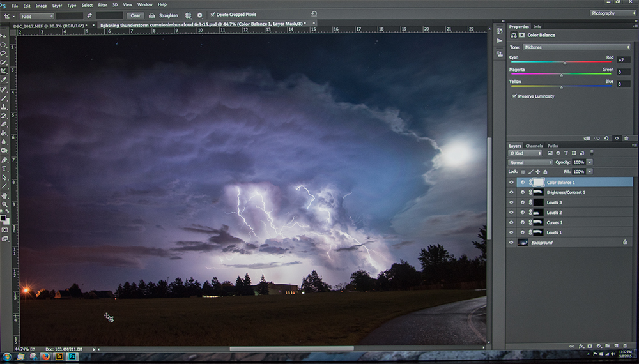Select the Background layer thumbnail
Viewport: 639px width, 364px height.
[x=523, y=242]
